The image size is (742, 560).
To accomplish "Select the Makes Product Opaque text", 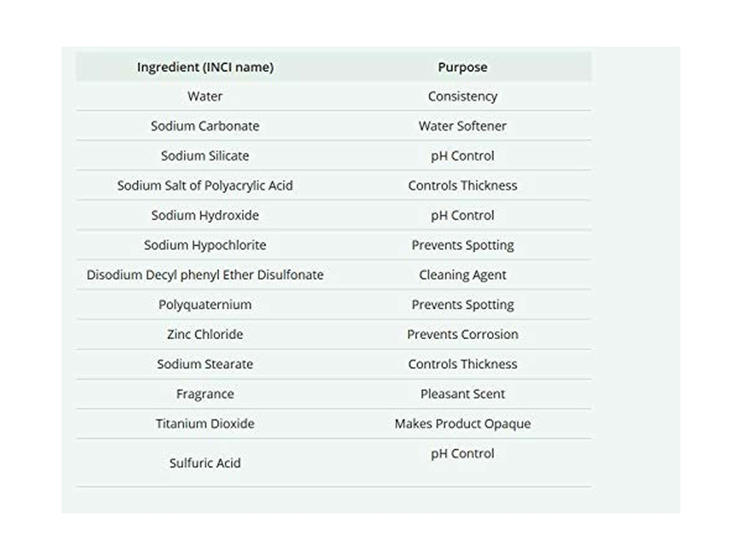I will [x=462, y=424].
